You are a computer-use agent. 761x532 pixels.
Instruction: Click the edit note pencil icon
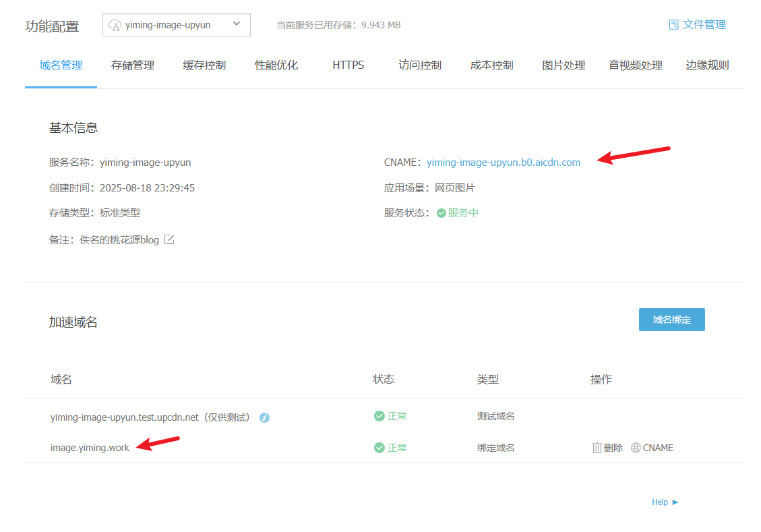[169, 239]
